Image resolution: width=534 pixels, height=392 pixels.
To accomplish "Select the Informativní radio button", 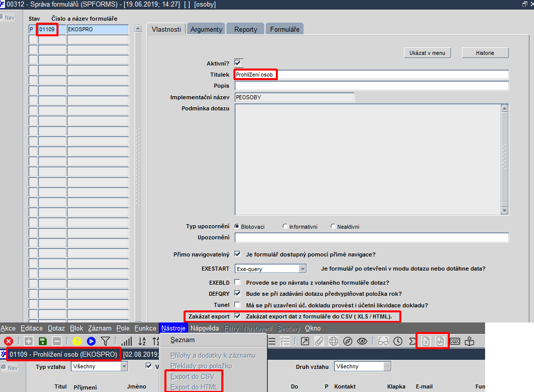I will (x=285, y=226).
